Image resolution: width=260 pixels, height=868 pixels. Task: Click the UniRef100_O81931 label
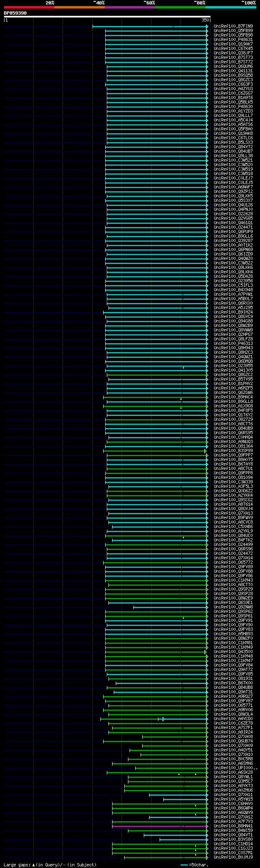(233, 679)
